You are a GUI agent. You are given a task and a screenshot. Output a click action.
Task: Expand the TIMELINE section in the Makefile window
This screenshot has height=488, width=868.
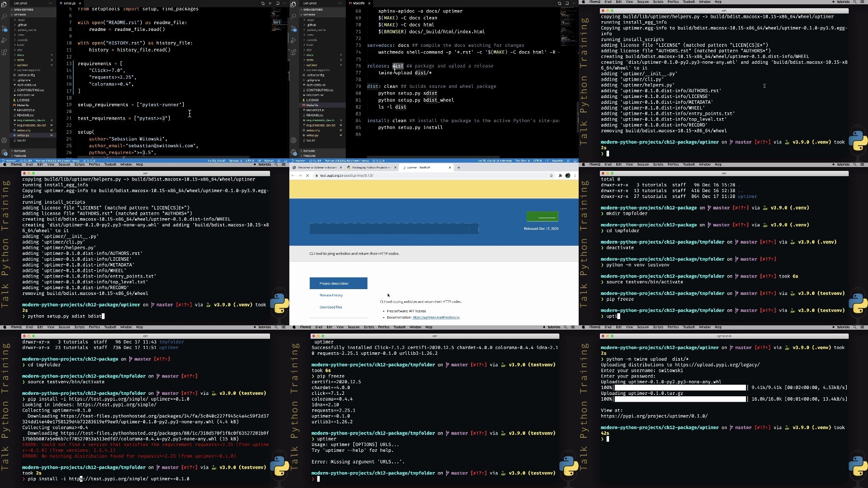tap(310, 156)
